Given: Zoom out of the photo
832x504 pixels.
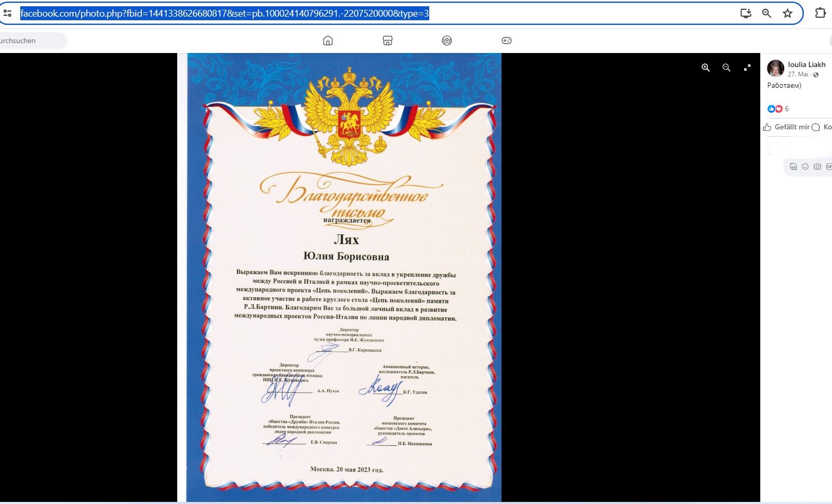Looking at the screenshot, I should 727,68.
